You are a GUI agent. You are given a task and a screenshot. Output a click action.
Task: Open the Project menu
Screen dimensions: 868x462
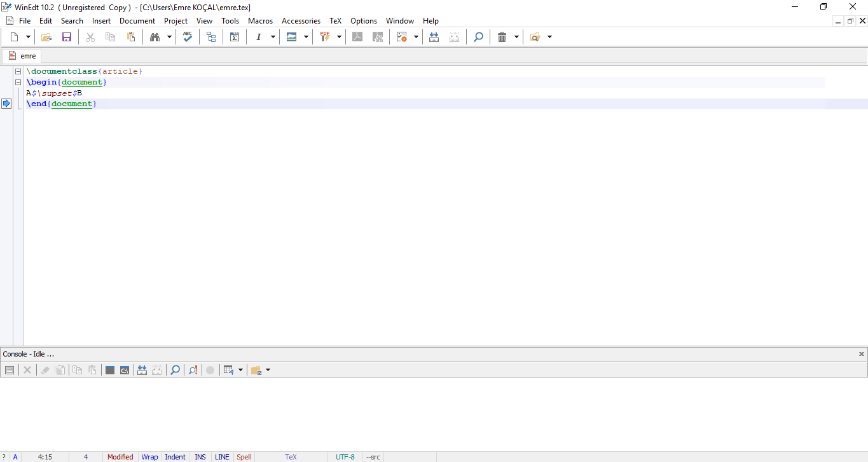pyautogui.click(x=176, y=21)
